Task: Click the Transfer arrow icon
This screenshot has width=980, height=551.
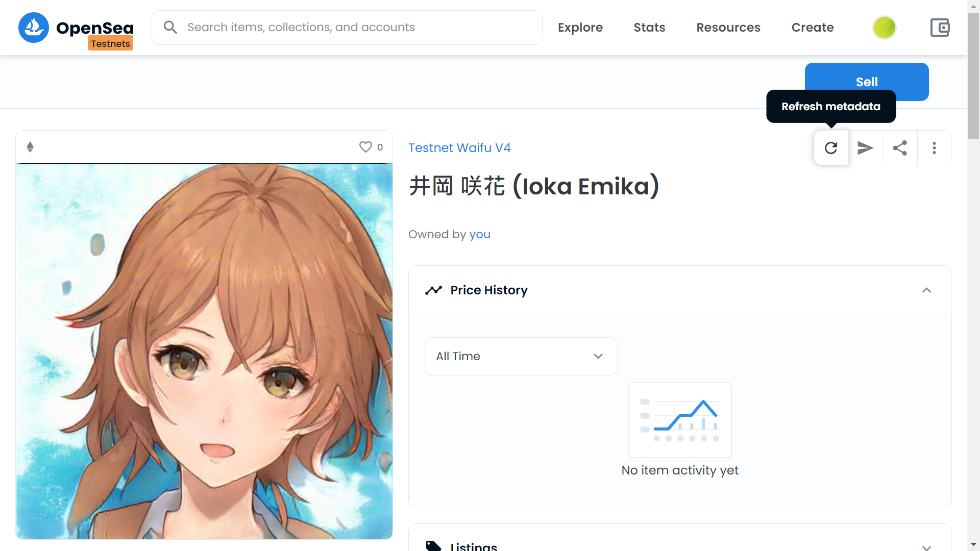Action: pos(865,148)
